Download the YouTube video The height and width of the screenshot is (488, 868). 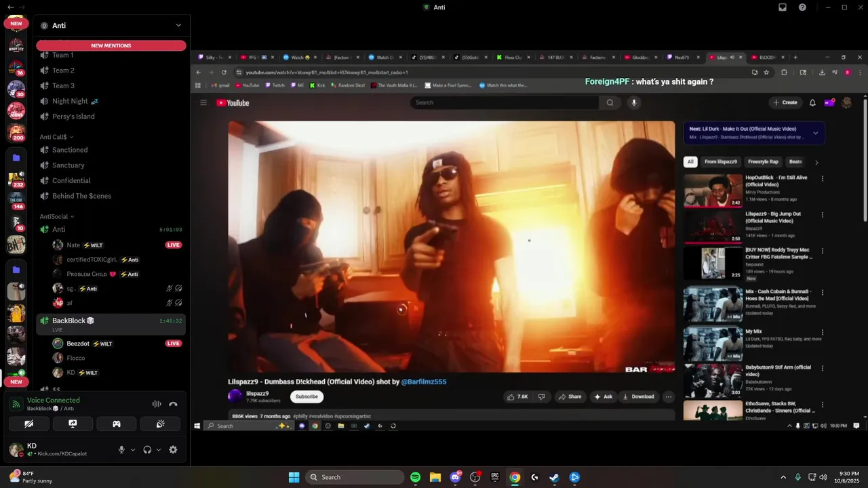coord(638,396)
